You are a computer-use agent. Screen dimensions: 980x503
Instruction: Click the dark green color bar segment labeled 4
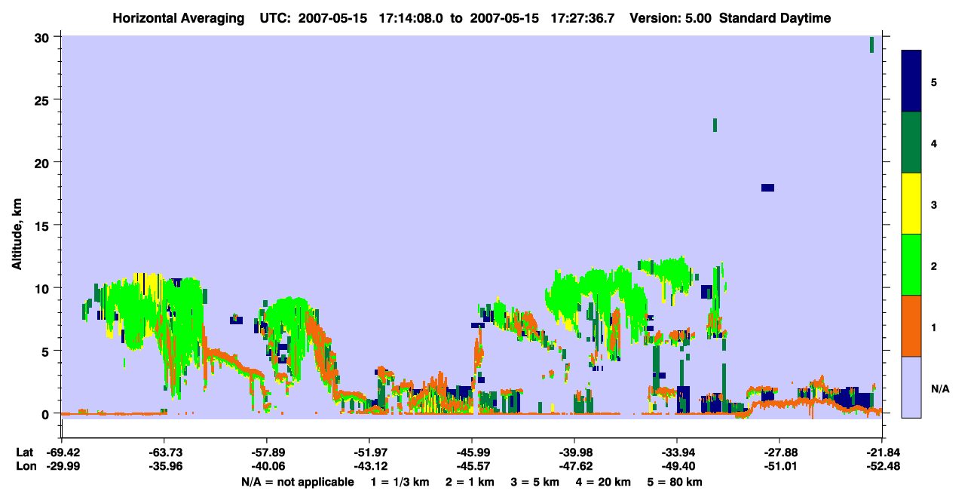coord(911,143)
